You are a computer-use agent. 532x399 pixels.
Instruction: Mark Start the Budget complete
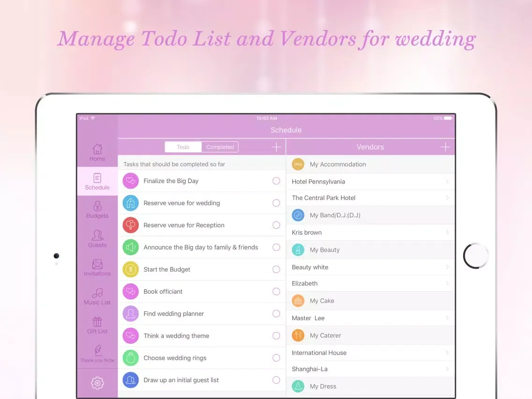point(276,269)
